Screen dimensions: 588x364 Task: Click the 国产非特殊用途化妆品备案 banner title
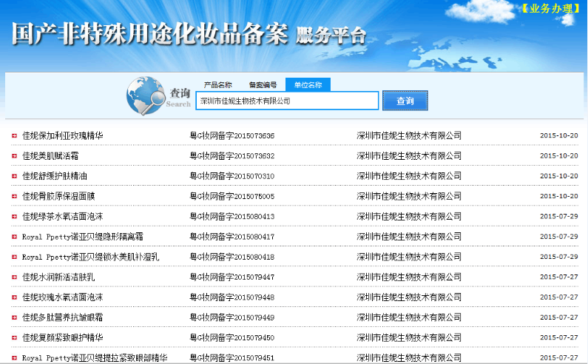point(150,34)
